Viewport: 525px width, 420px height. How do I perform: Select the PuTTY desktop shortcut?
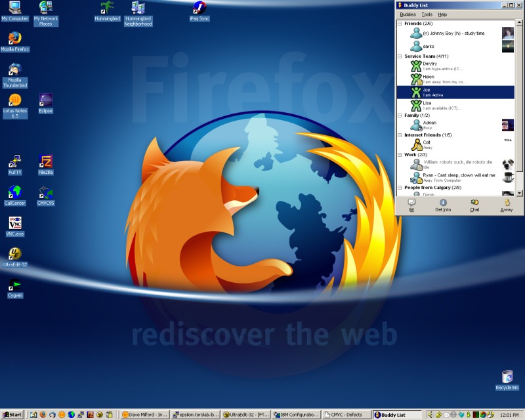coord(14,161)
